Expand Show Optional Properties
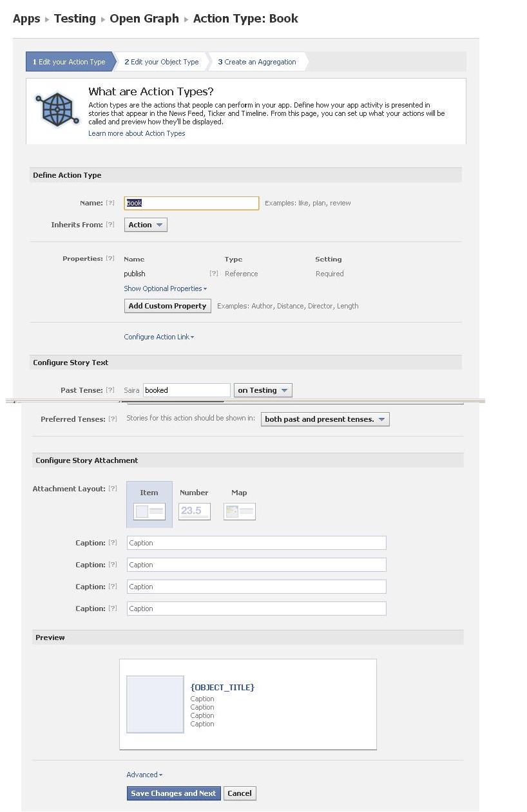Image resolution: width=527 pixels, height=812 pixels. point(165,288)
